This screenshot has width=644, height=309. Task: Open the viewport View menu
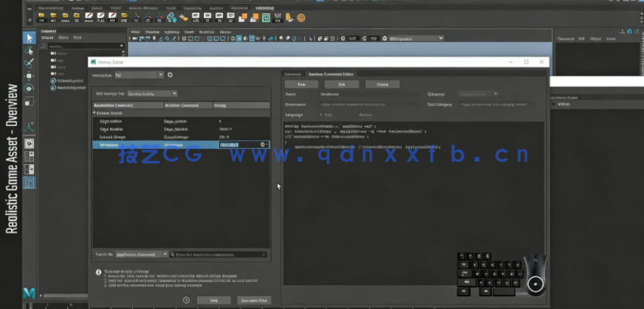coord(135,32)
